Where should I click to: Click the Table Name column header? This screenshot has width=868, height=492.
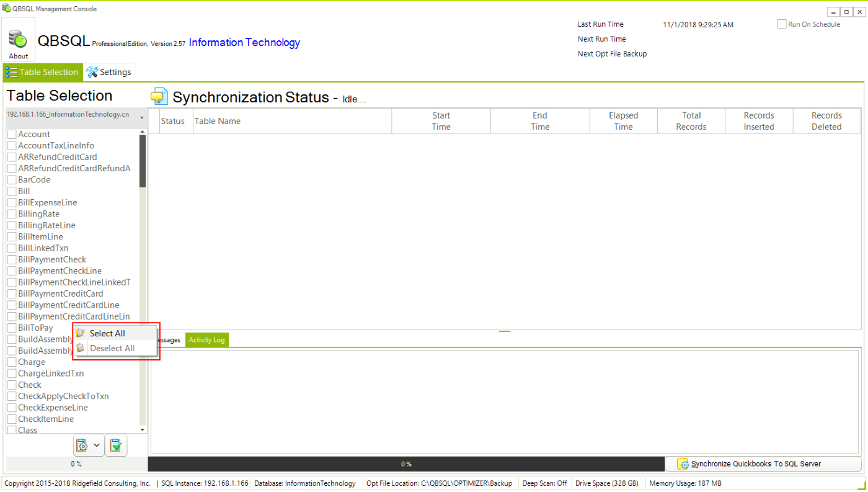tap(292, 121)
